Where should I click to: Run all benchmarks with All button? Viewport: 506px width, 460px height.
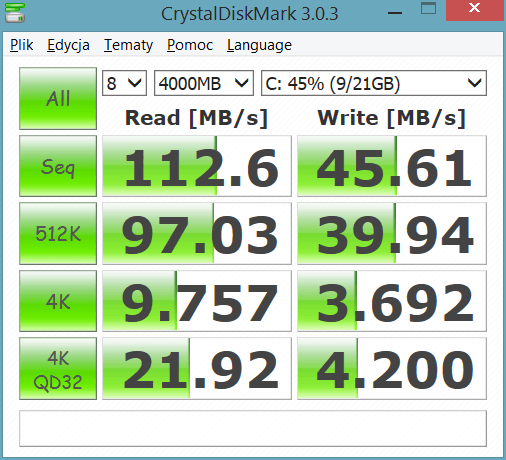[x=58, y=98]
